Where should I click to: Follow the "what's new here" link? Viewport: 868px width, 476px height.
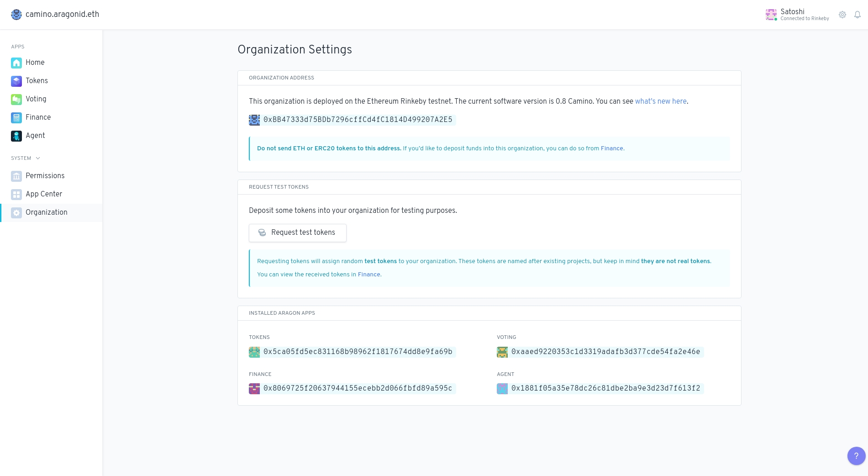coord(661,101)
